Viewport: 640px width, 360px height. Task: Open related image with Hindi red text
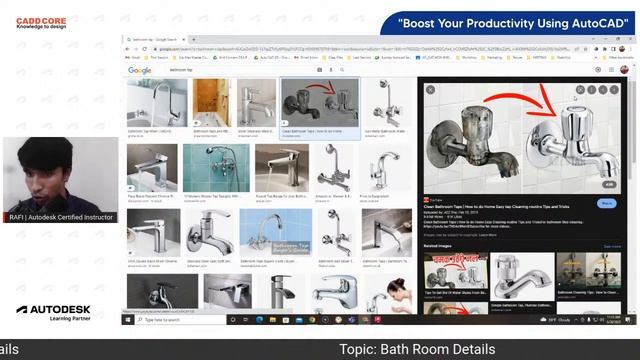click(456, 271)
